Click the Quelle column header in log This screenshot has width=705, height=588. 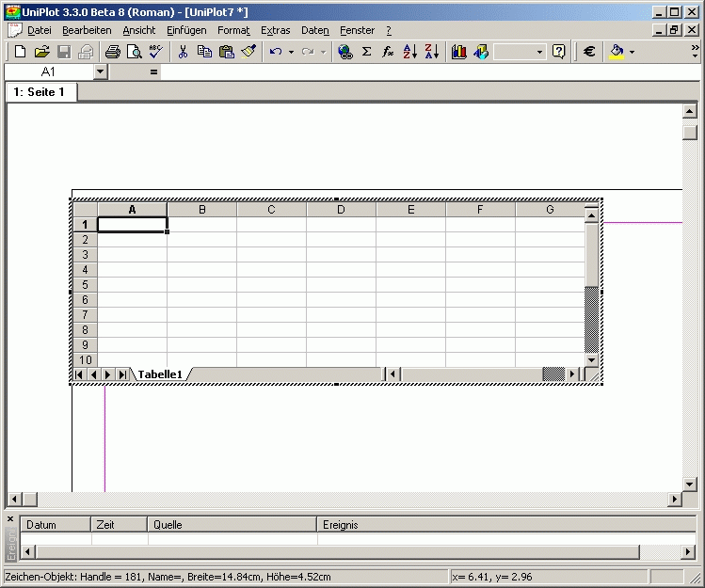(x=231, y=524)
